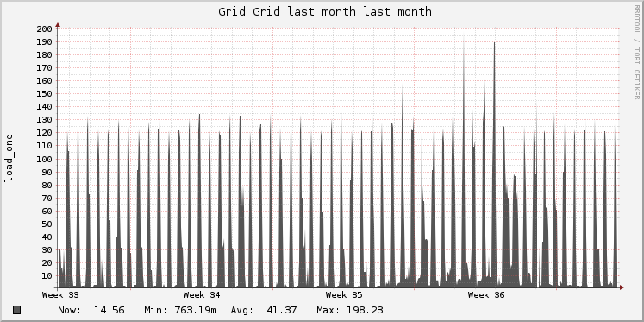Click the 'Now: 14.56' statistic
The width and height of the screenshot is (644, 322).
click(91, 310)
